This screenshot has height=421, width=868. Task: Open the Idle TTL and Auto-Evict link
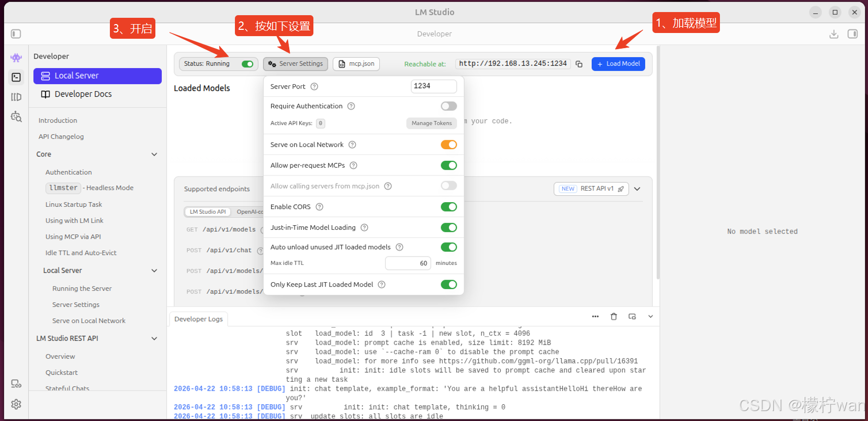click(81, 253)
